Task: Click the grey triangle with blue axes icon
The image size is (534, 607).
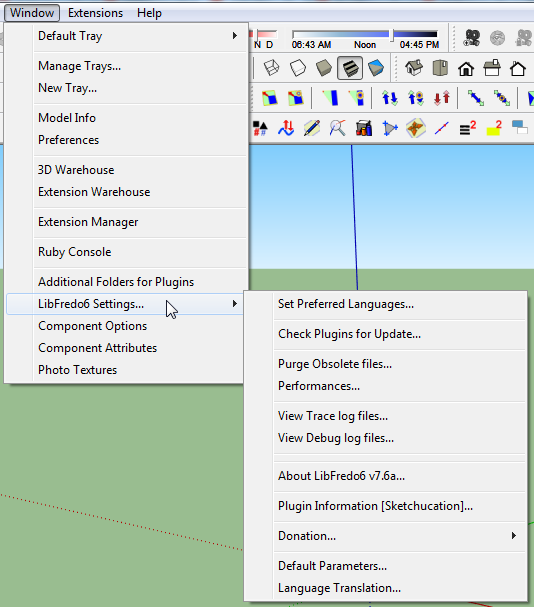Action: point(390,128)
